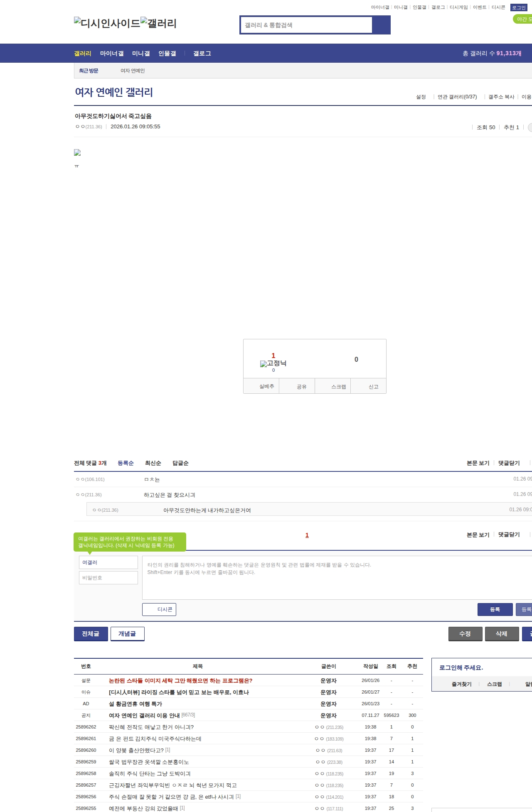Open notice 여자 연예인 갤러리 이용 안내
The image size is (532, 812).
click(x=144, y=716)
